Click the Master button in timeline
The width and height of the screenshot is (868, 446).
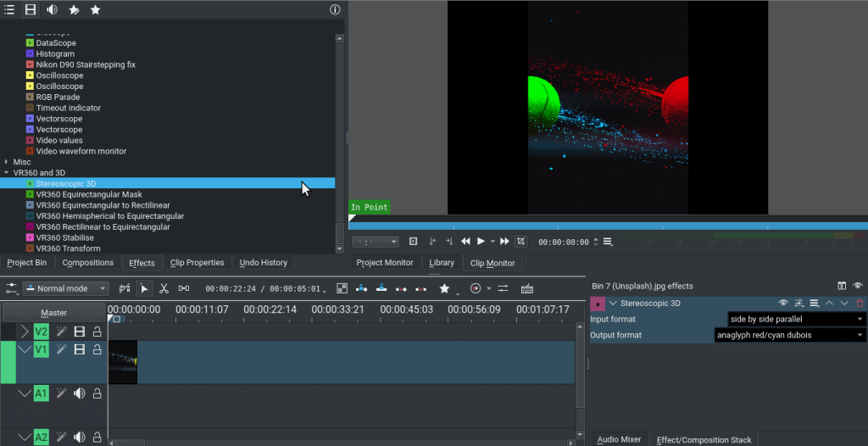53,313
